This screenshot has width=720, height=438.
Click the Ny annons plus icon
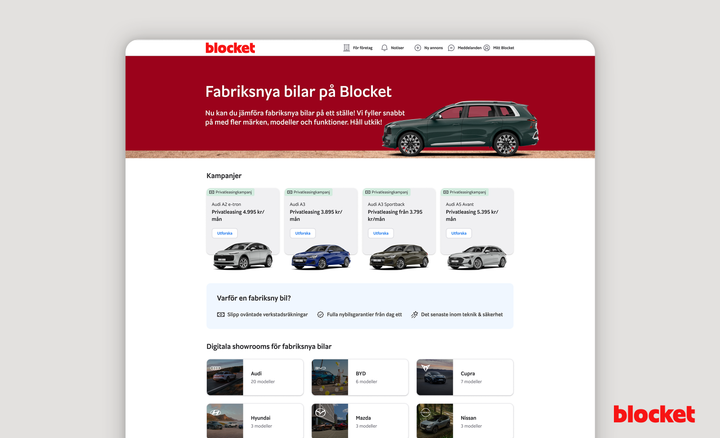(417, 48)
